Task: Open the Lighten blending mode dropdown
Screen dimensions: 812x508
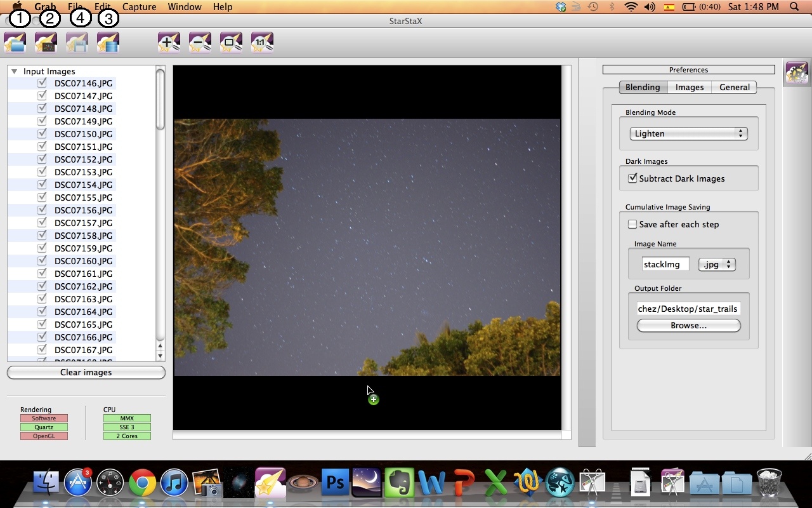Action: [x=688, y=134]
